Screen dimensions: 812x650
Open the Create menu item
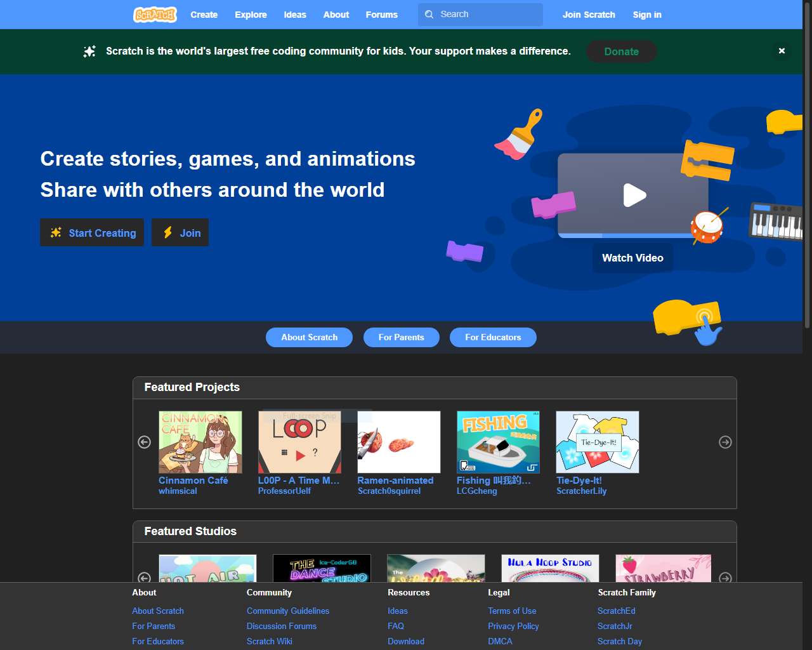pyautogui.click(x=204, y=15)
